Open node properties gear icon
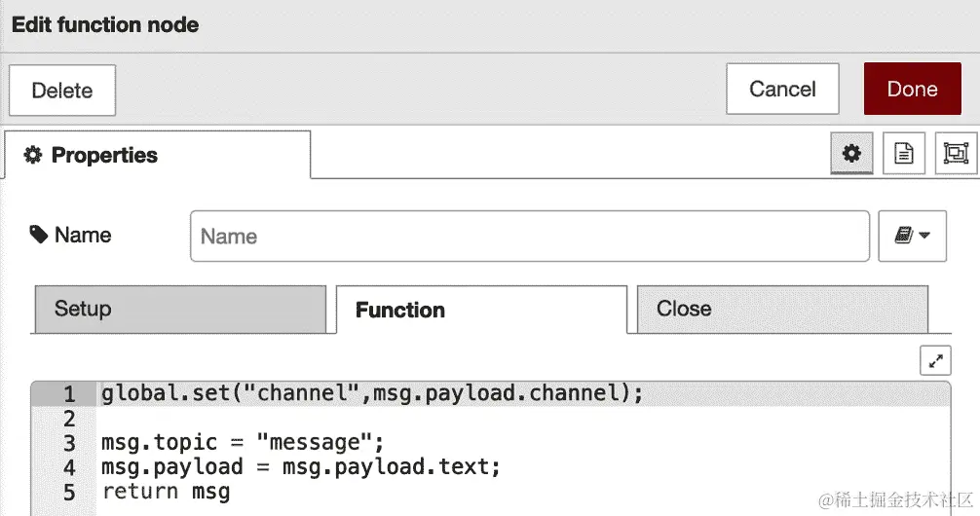980x516 pixels. point(851,153)
